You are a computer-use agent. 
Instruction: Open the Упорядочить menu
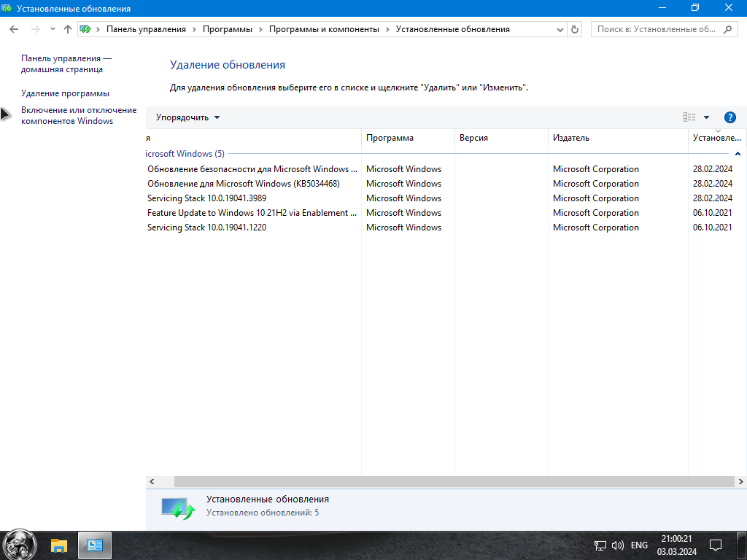(x=187, y=117)
